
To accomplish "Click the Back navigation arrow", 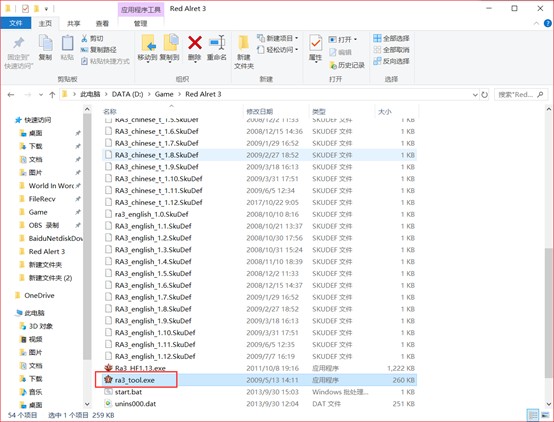I will coord(11,94).
